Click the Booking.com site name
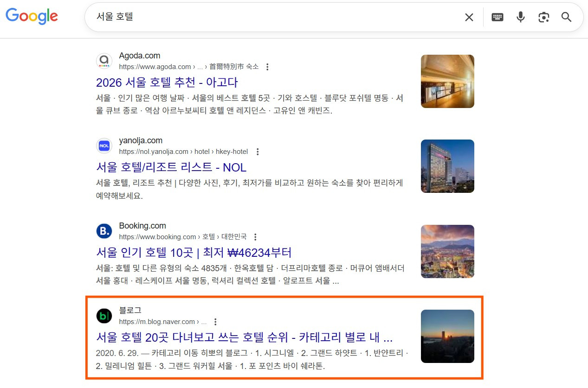Screen dimensions: 588x388 click(x=142, y=226)
